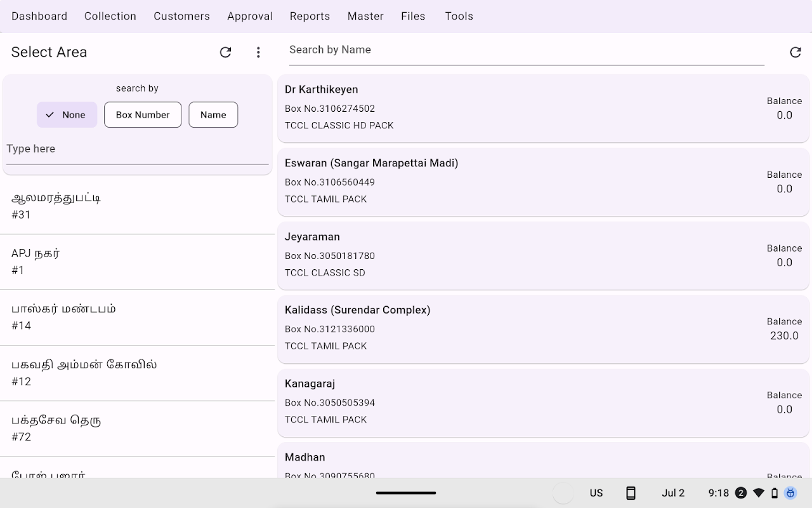The height and width of the screenshot is (508, 812).
Task: Open the notification count badge
Action: pyautogui.click(x=741, y=493)
